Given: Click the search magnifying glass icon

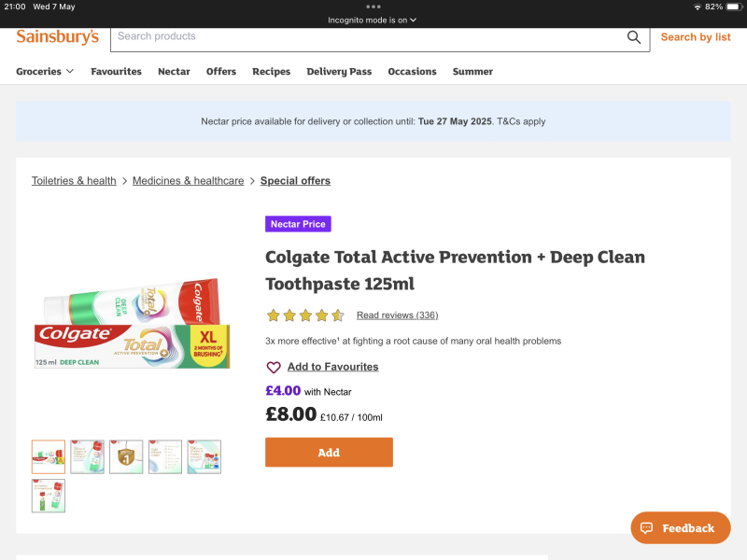Looking at the screenshot, I should click(x=634, y=37).
